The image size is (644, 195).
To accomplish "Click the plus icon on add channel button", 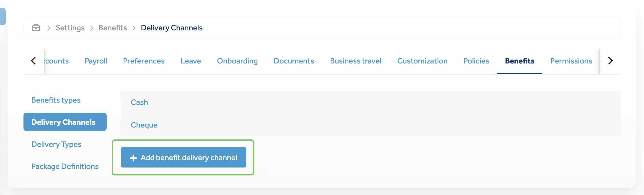I will 133,158.
